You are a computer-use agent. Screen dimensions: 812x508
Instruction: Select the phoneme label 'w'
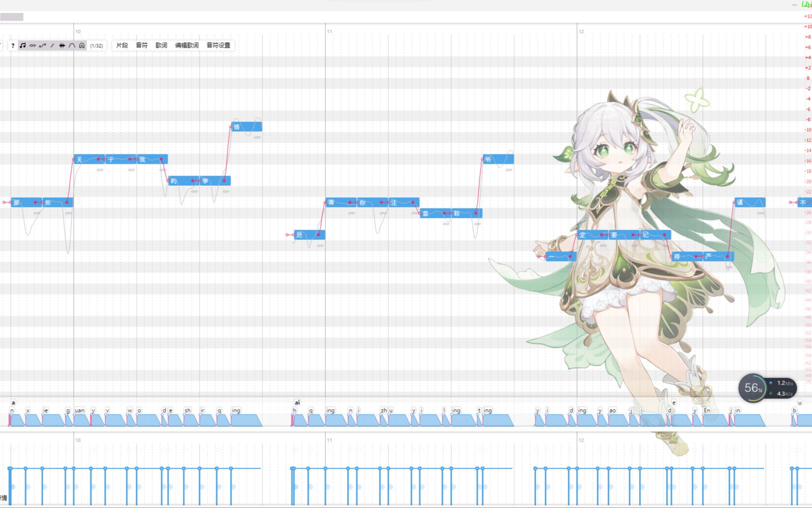tap(130, 410)
